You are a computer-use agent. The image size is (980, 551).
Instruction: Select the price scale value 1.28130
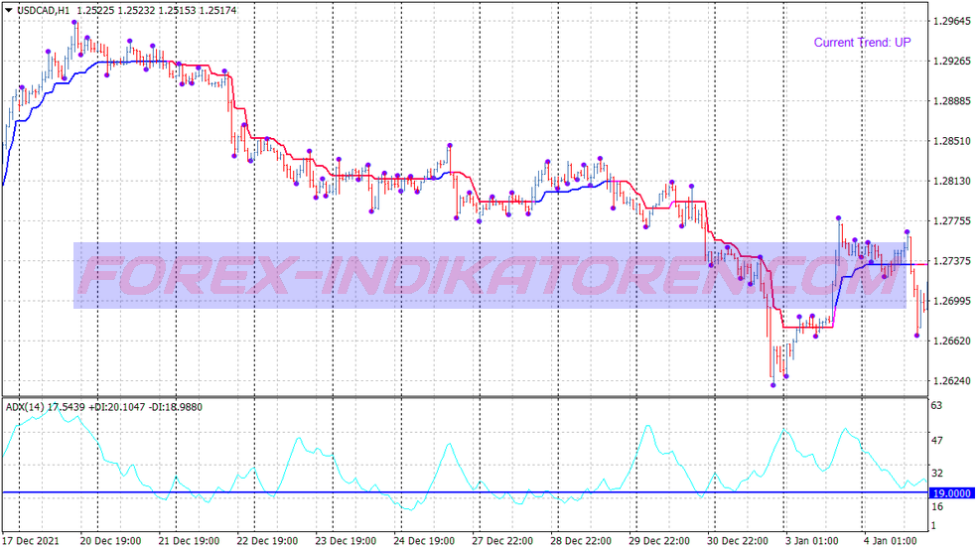952,181
